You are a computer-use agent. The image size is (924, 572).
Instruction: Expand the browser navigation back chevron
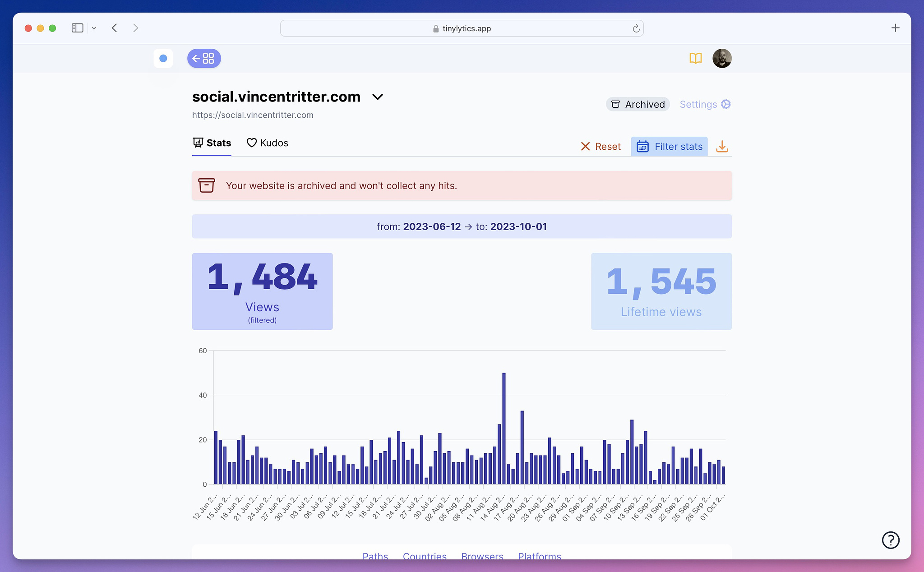tap(114, 28)
